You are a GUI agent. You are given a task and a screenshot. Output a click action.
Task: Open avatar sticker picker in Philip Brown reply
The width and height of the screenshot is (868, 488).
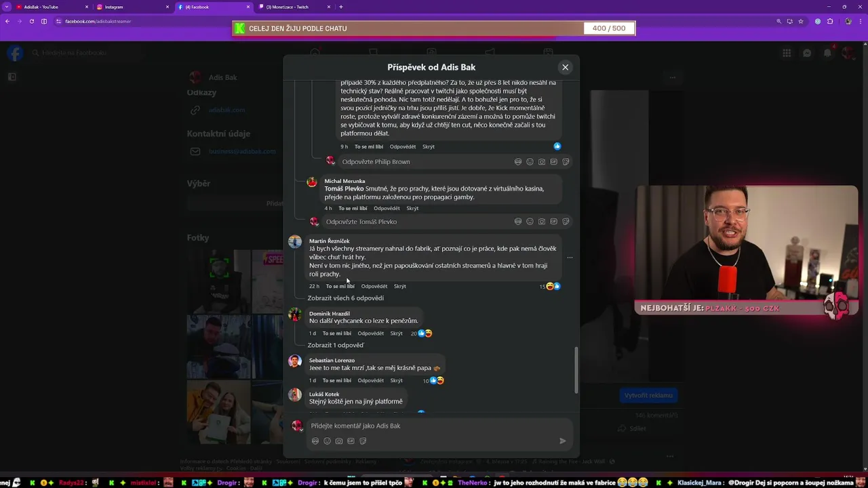518,162
